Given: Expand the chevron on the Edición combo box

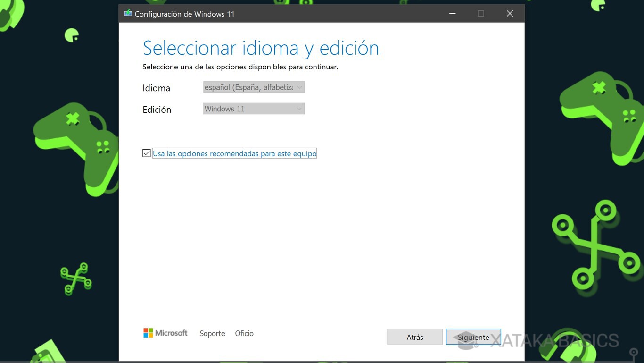Looking at the screenshot, I should (x=299, y=109).
